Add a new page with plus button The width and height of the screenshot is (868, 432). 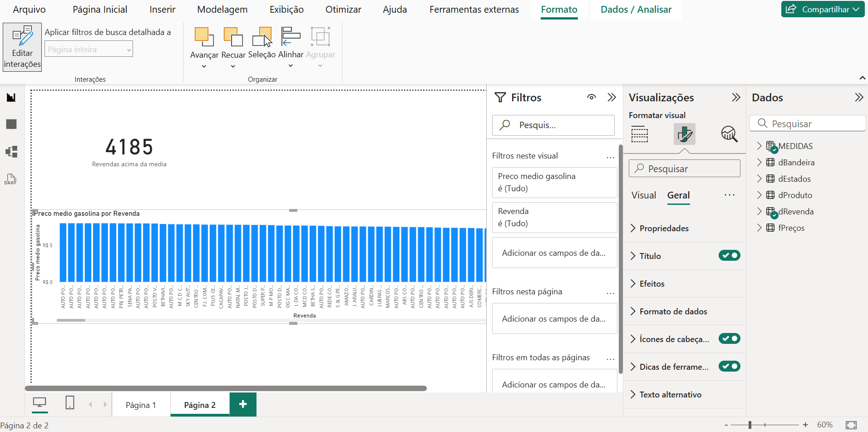pos(243,404)
